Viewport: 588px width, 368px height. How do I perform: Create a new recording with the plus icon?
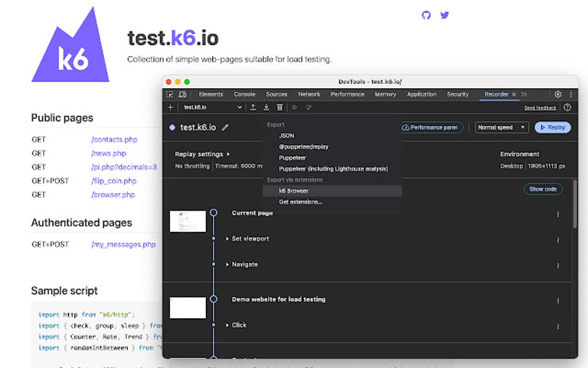pos(170,107)
